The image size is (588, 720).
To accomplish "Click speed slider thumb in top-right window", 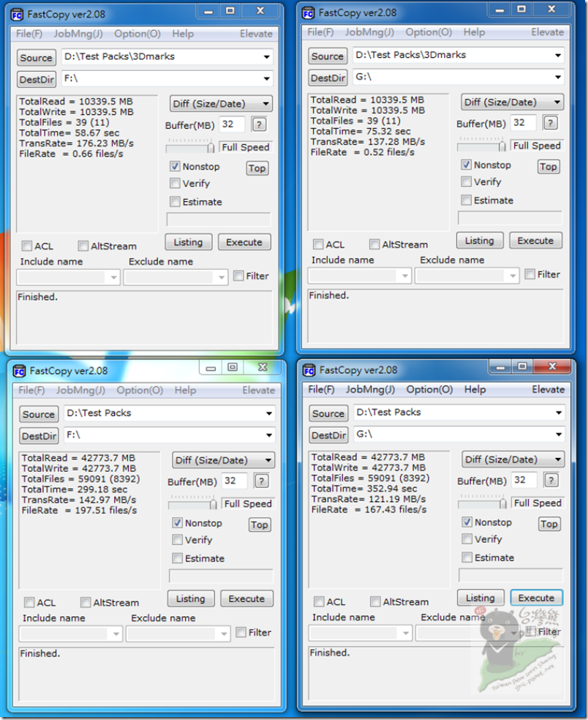I will coord(502,146).
